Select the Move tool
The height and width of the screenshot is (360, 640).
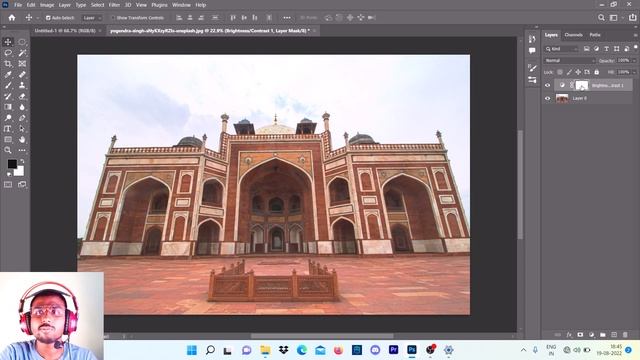(x=8, y=42)
